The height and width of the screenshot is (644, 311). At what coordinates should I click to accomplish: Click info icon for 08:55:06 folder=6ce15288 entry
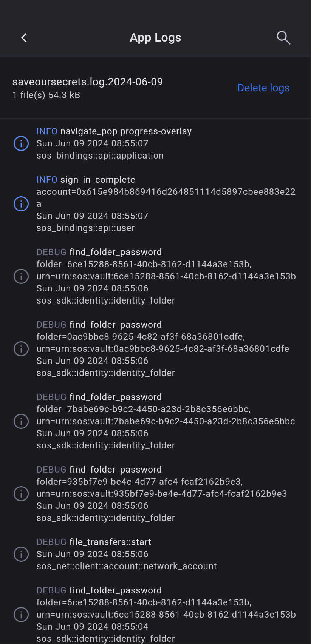[21, 276]
